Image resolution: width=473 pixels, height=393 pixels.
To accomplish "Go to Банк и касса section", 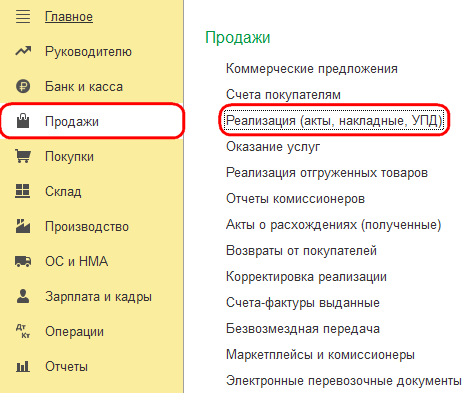I will pos(84,87).
